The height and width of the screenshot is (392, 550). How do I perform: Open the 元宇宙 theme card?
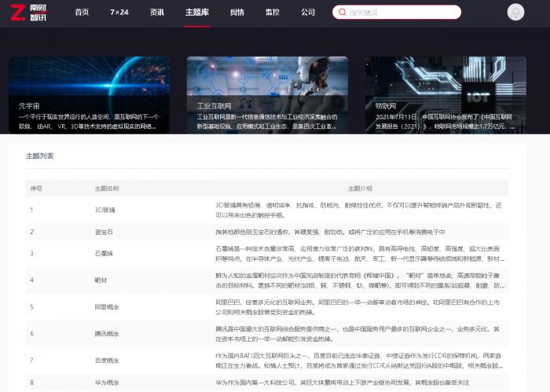pos(89,95)
